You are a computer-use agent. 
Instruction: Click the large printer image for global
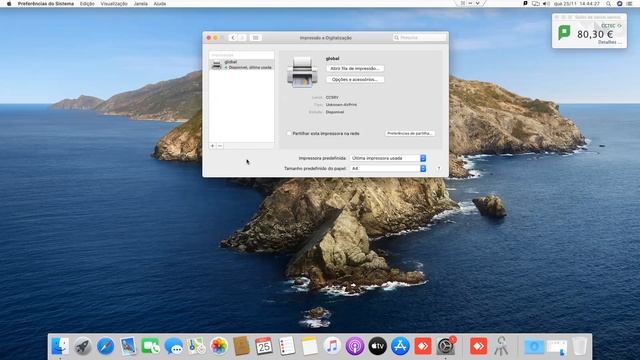tap(302, 72)
